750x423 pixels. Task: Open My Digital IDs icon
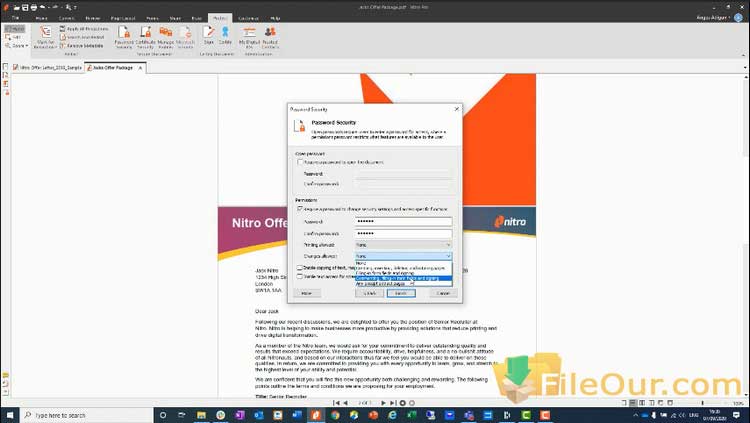(249, 37)
